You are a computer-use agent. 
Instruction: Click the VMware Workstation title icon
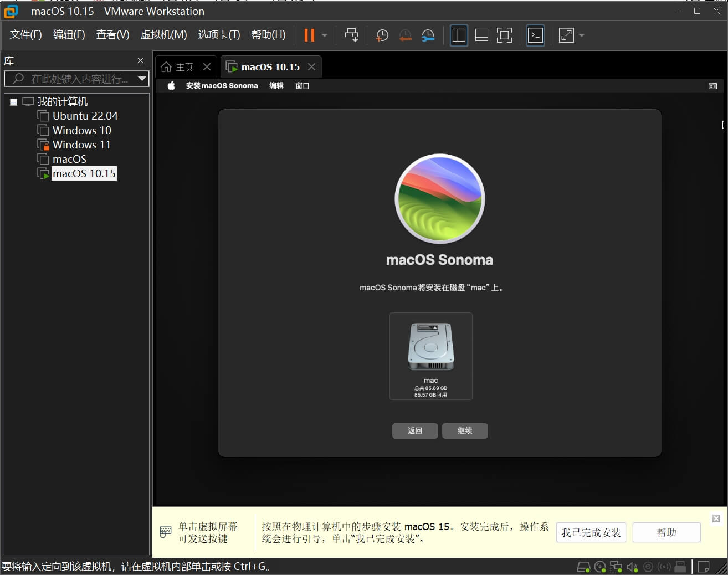11,11
